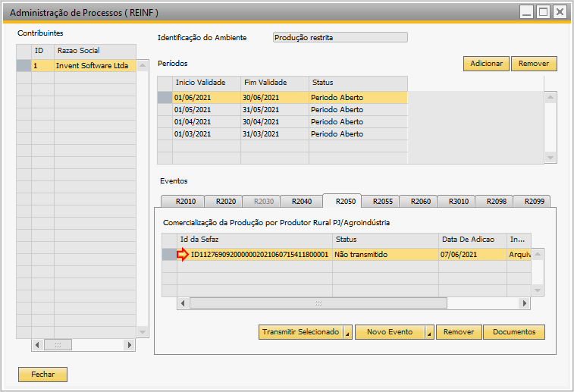This screenshot has height=392, width=574.
Task: Click the 31/03/2021 Fim Validade cell
Action: point(275,134)
